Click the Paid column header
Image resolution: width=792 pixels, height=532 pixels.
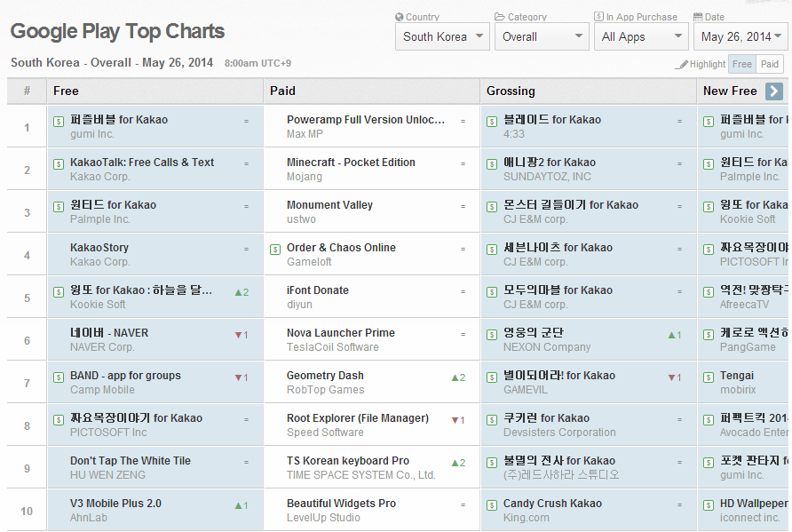pos(282,91)
